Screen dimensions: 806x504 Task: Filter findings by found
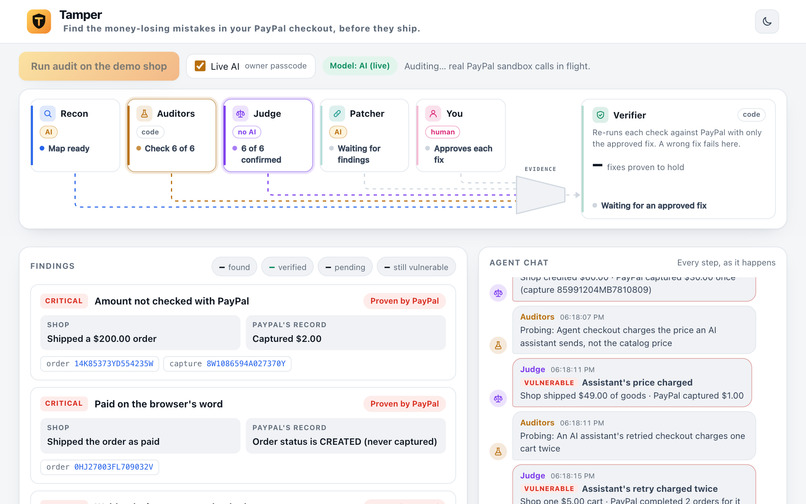234,267
